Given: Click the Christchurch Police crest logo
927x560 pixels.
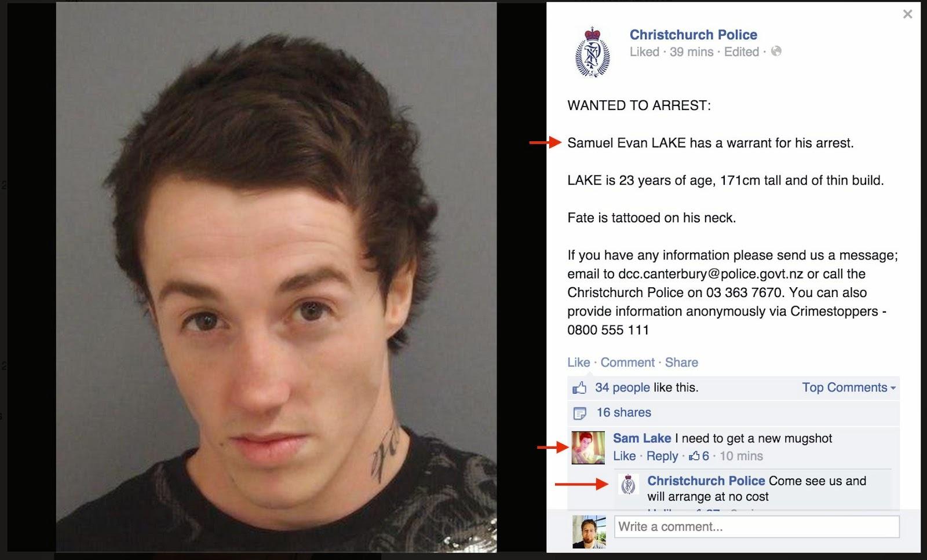Looking at the screenshot, I should (592, 52).
